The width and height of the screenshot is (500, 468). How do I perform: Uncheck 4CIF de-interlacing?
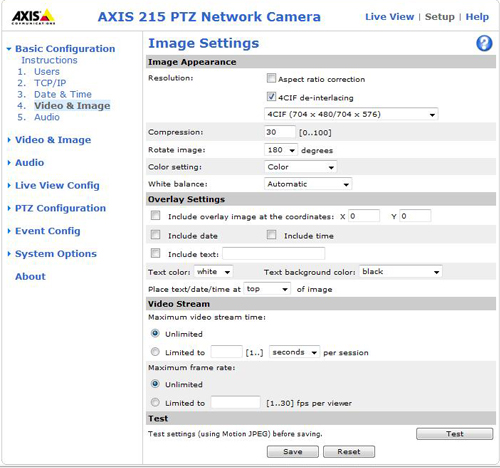point(271,97)
